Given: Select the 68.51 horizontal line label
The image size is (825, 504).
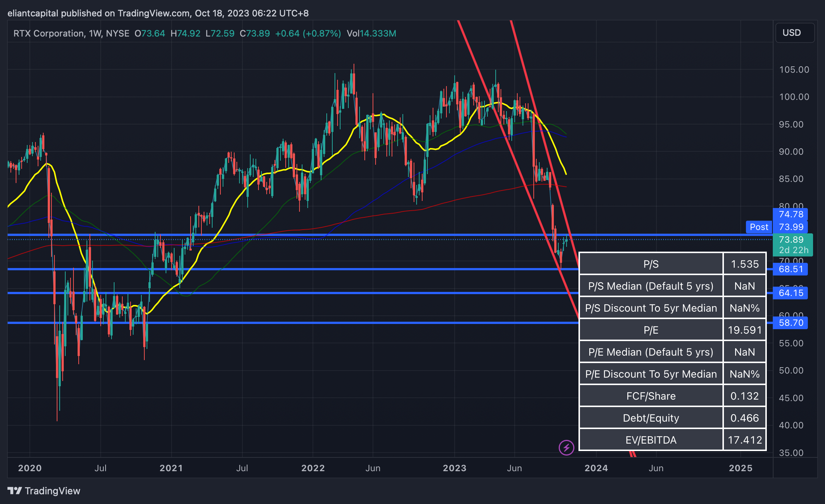Looking at the screenshot, I should [x=791, y=269].
